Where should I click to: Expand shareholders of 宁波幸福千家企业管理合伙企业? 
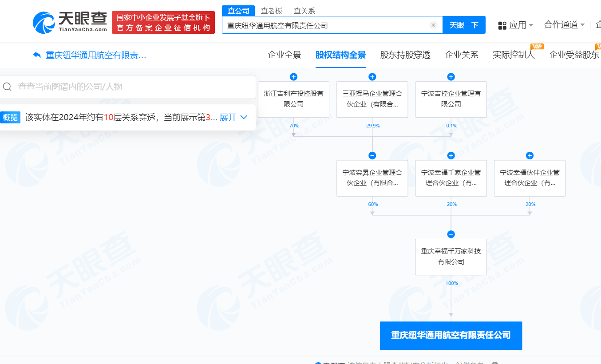click(451, 155)
